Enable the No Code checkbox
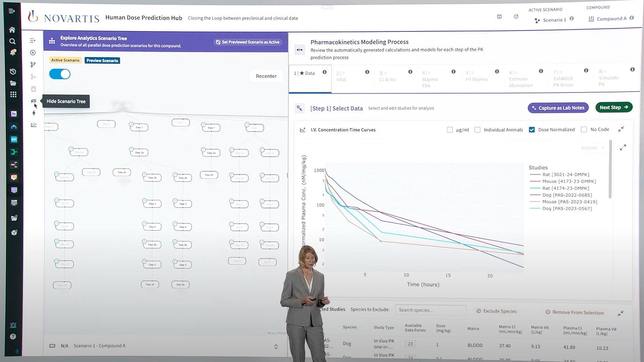644x362 pixels. pyautogui.click(x=584, y=129)
